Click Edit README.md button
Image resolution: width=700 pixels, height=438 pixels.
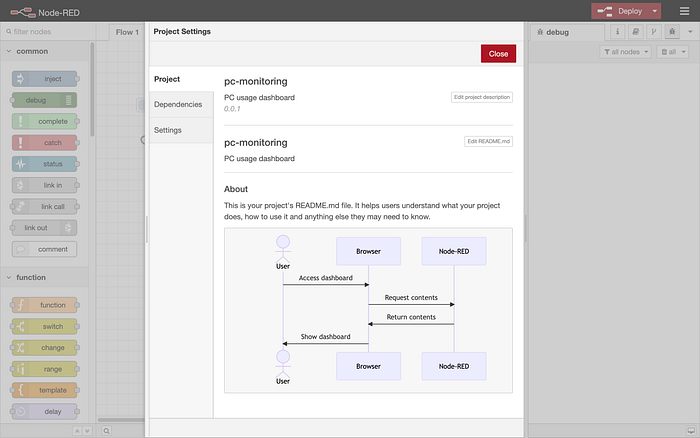point(489,142)
